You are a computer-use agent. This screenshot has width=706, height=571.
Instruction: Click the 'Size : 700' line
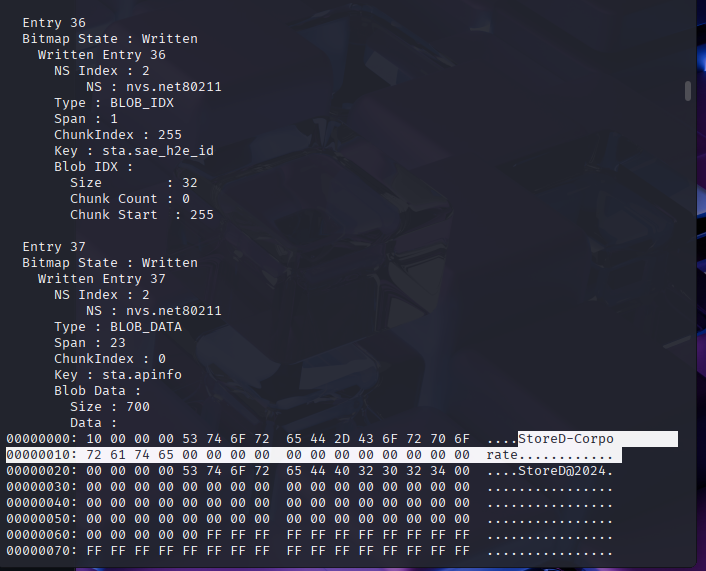[110, 407]
